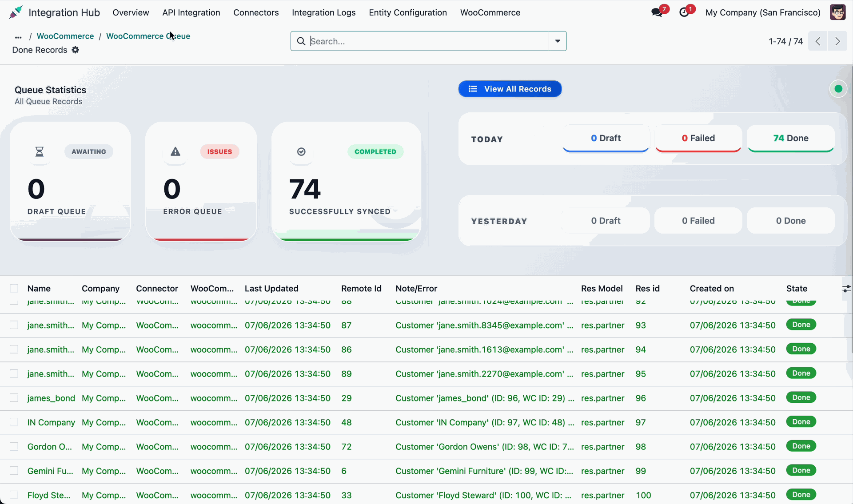
Task: Open the activities clock icon with badge 1
Action: coord(684,12)
